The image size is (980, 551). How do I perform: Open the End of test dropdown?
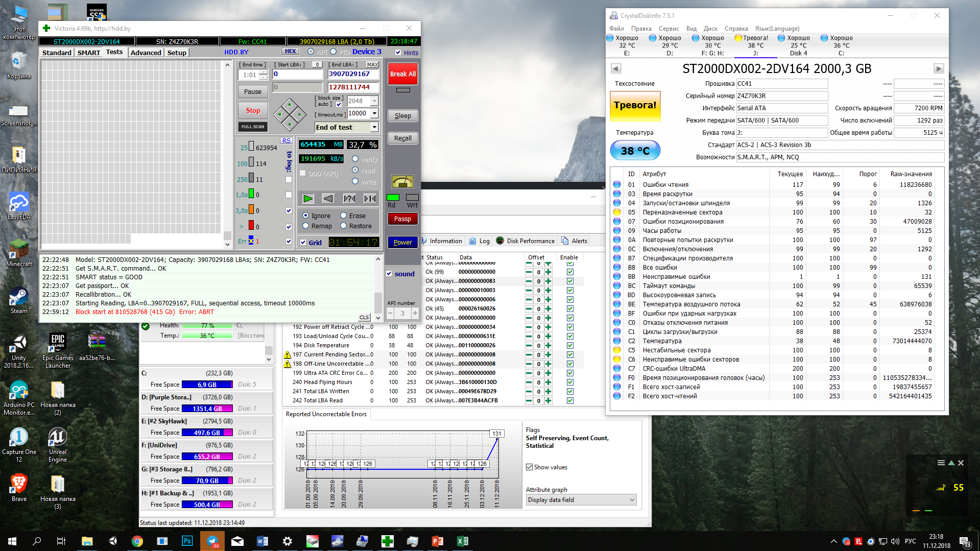tap(375, 127)
